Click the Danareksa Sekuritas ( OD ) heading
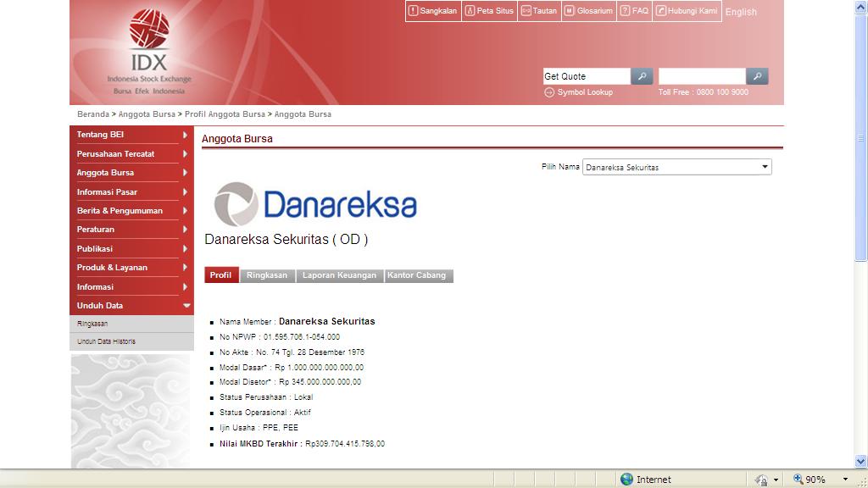 pyautogui.click(x=287, y=239)
